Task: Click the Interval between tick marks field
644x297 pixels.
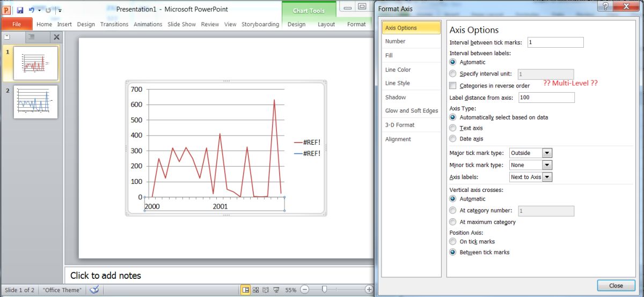Action: click(555, 42)
